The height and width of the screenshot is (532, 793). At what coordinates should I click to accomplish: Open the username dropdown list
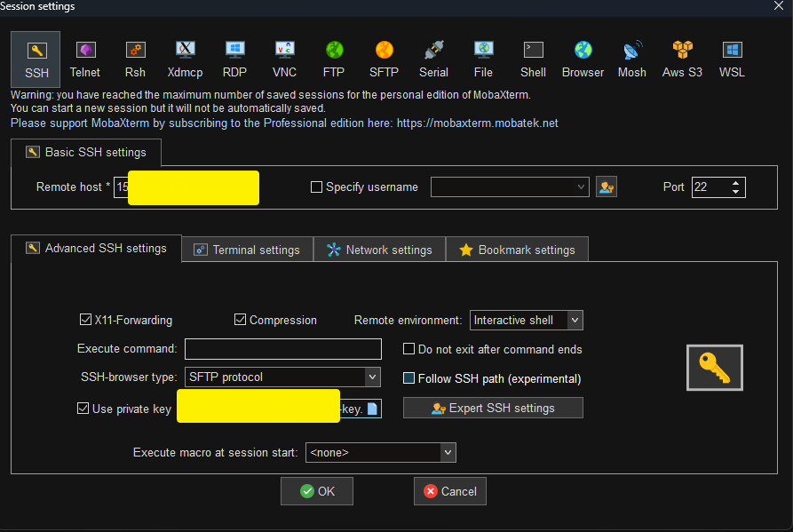tap(581, 187)
